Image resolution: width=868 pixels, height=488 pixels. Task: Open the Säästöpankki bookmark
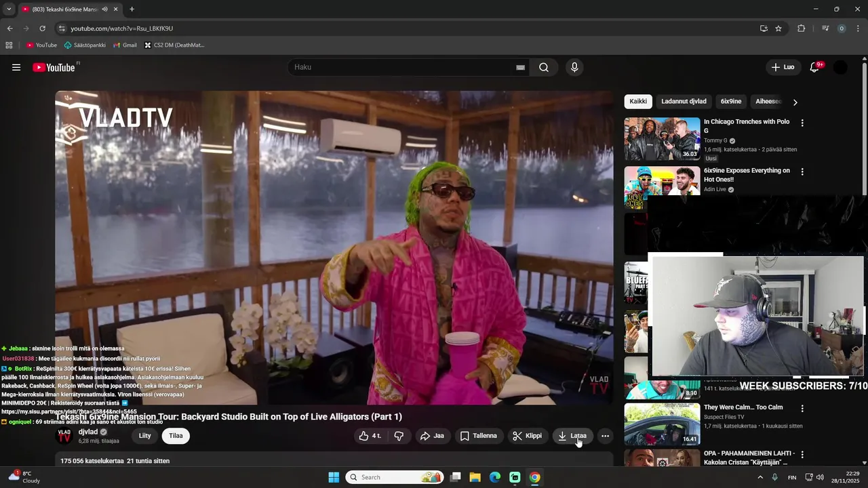pyautogui.click(x=85, y=45)
